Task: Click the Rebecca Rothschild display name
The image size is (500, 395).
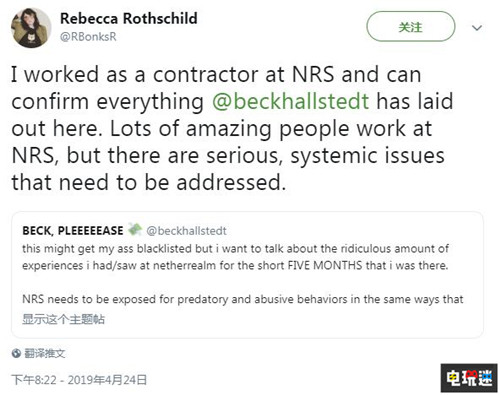Action: [x=129, y=18]
